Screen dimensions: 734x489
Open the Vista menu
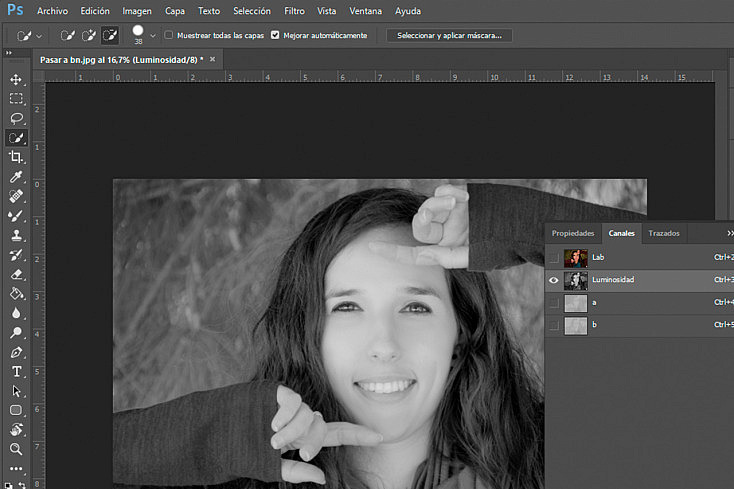tap(326, 11)
